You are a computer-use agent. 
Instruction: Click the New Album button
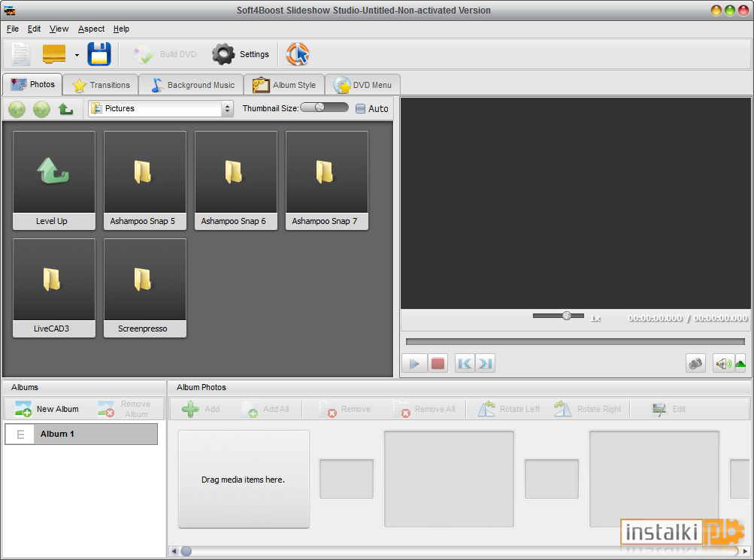pos(47,409)
